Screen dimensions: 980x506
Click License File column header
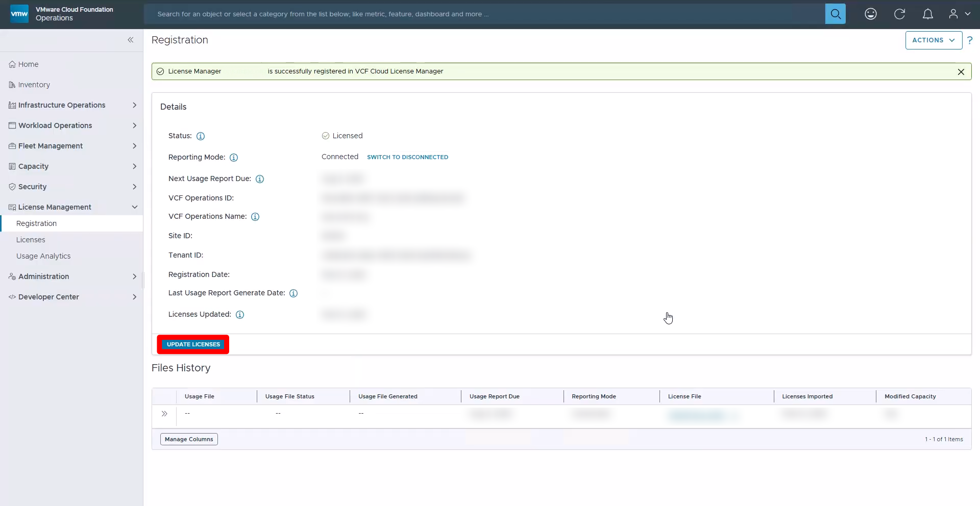tap(684, 396)
